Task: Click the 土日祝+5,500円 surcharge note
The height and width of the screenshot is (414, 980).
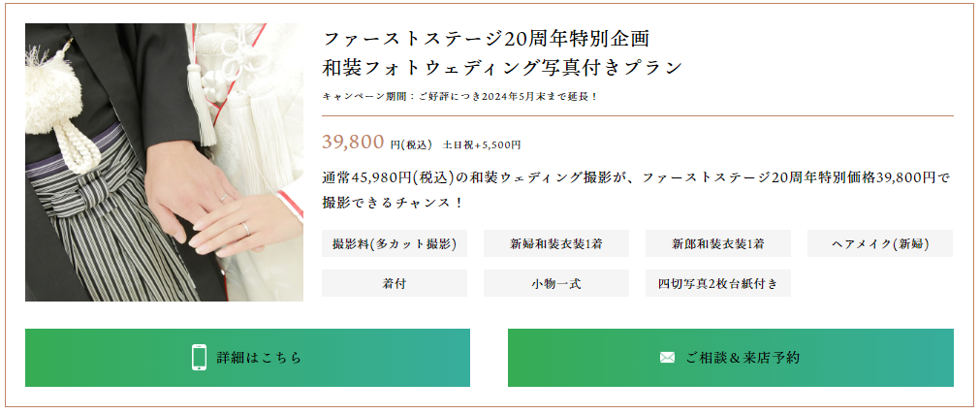Action: (482, 145)
